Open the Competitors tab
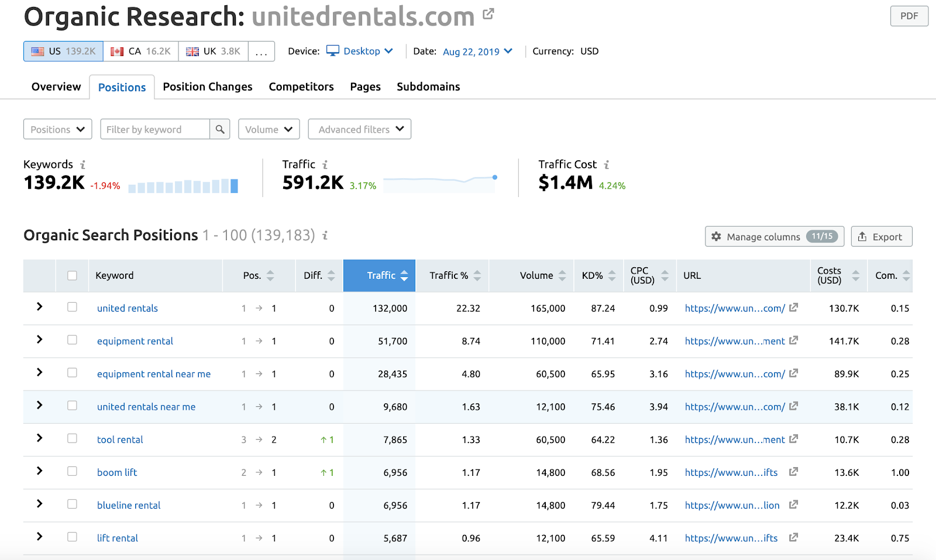The image size is (936, 560). 301,87
